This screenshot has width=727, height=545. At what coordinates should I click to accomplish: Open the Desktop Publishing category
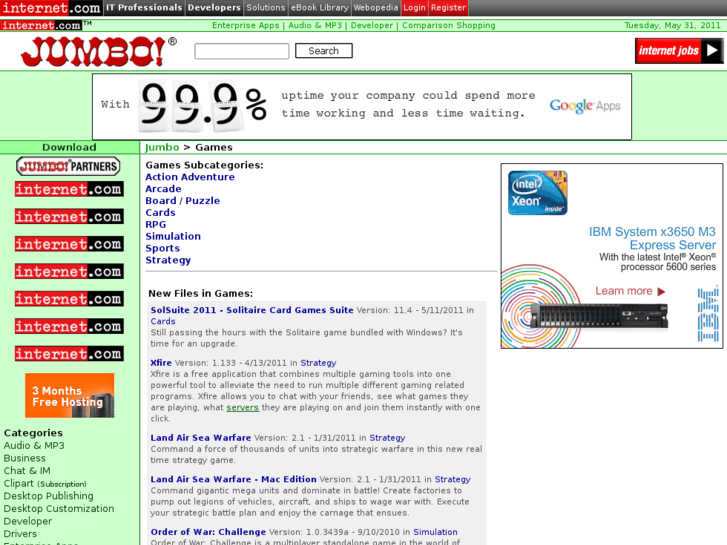48,496
